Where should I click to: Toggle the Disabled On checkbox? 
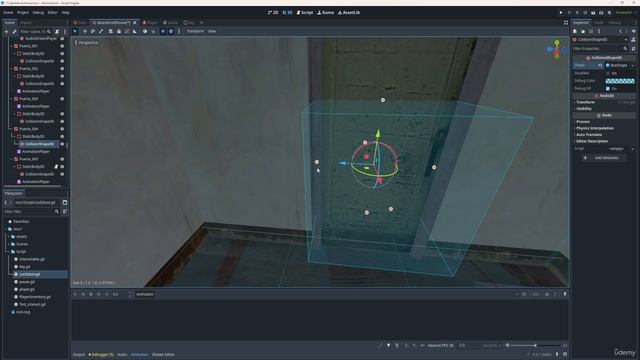point(608,73)
